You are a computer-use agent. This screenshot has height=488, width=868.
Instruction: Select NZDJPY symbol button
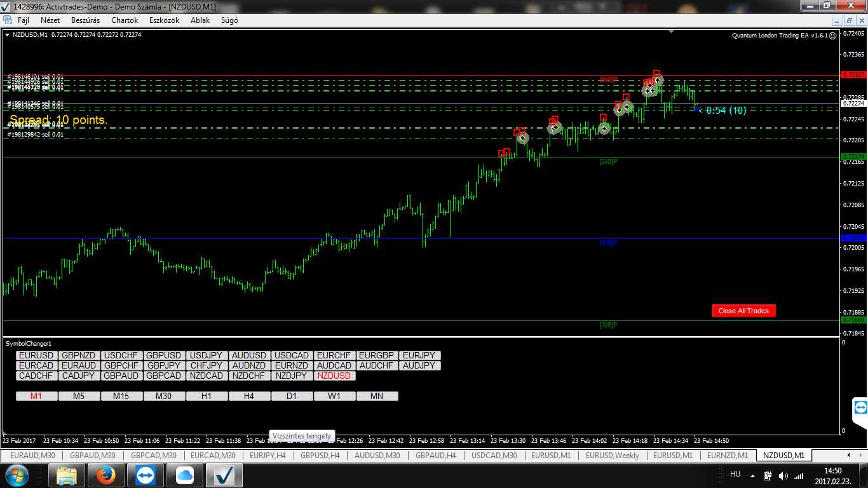(292, 376)
